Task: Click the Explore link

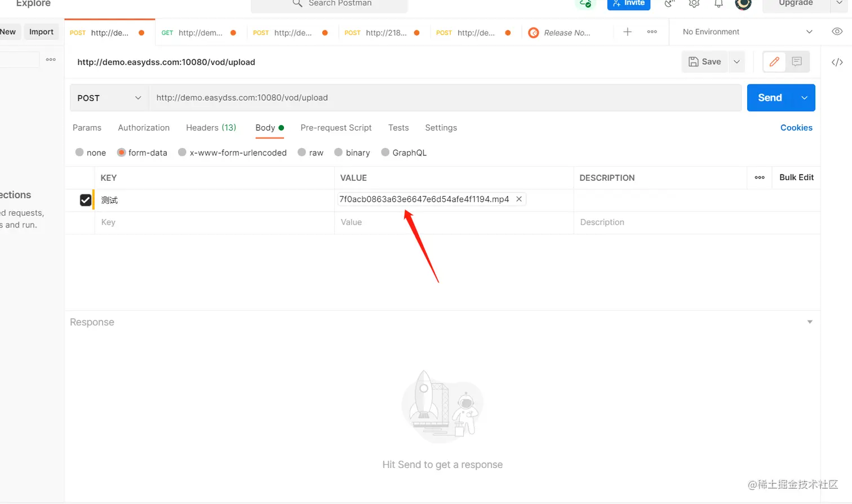Action: pos(33,3)
